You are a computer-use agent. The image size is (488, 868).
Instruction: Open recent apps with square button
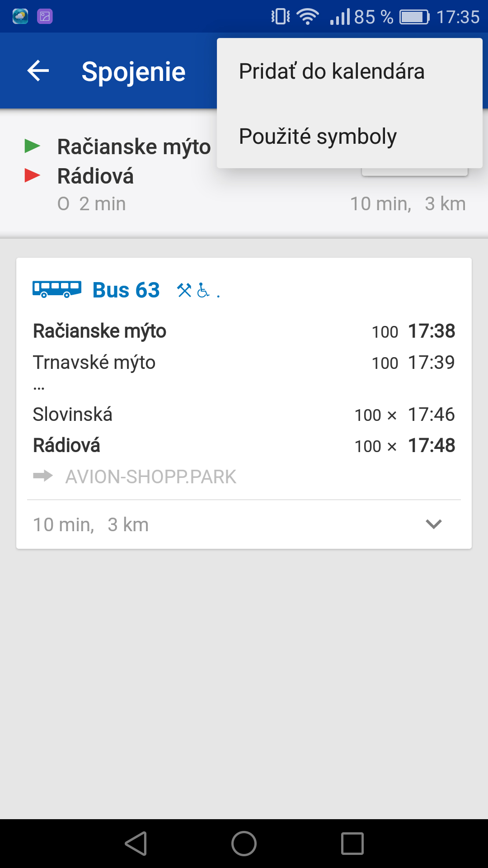(352, 844)
